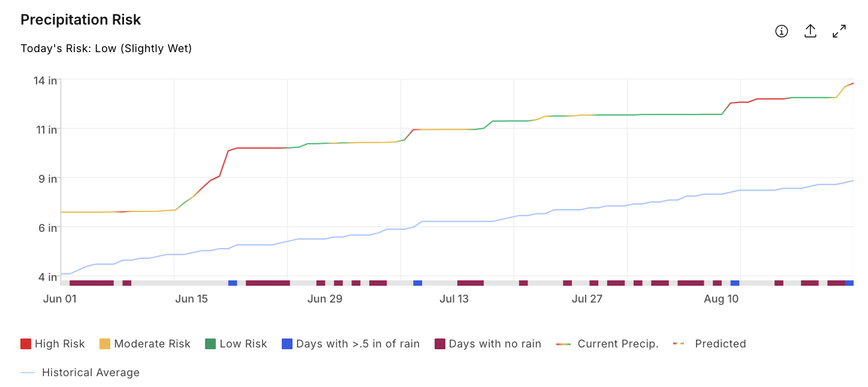Toggle Days with >.5 in of rain legend
This screenshot has height=387, width=868.
coord(351,344)
